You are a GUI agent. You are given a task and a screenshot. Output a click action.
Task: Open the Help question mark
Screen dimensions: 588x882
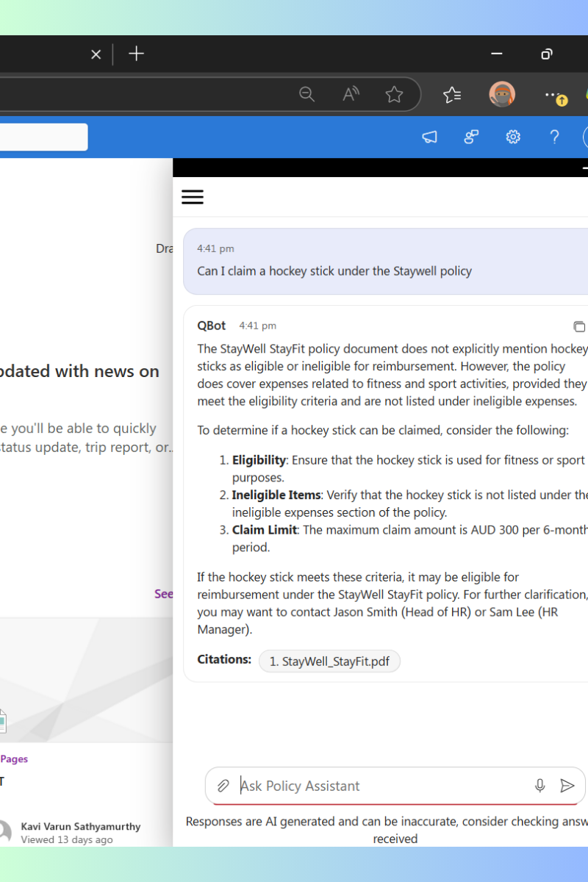(555, 137)
